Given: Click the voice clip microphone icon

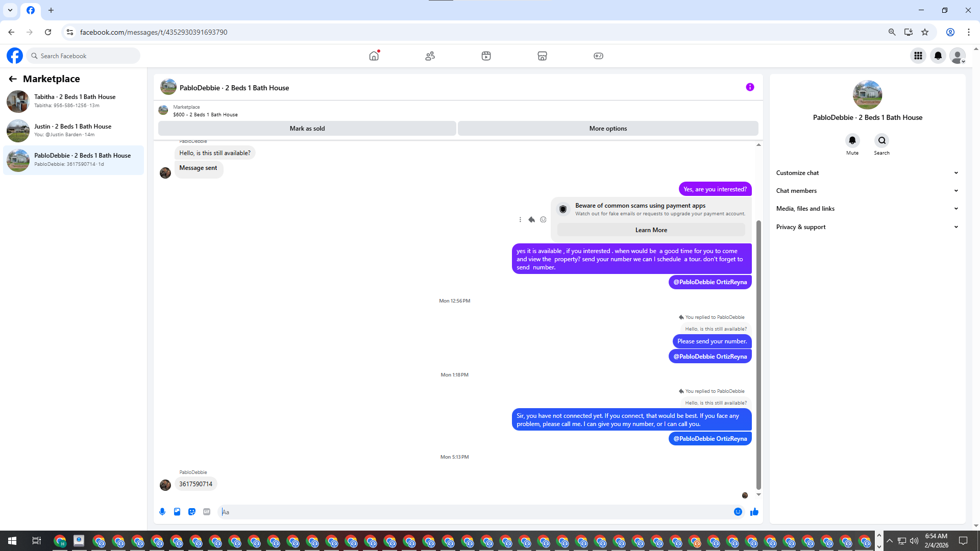Looking at the screenshot, I should click(x=162, y=512).
